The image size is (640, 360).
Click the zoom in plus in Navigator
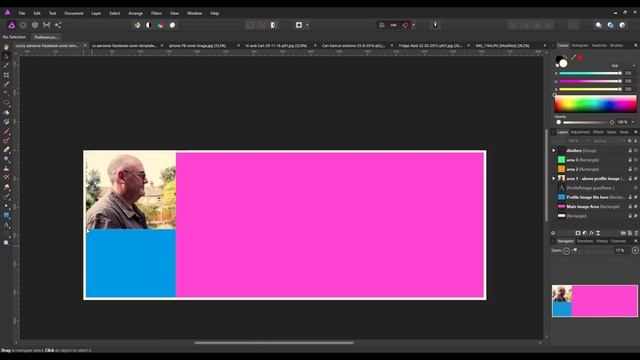coord(635,251)
